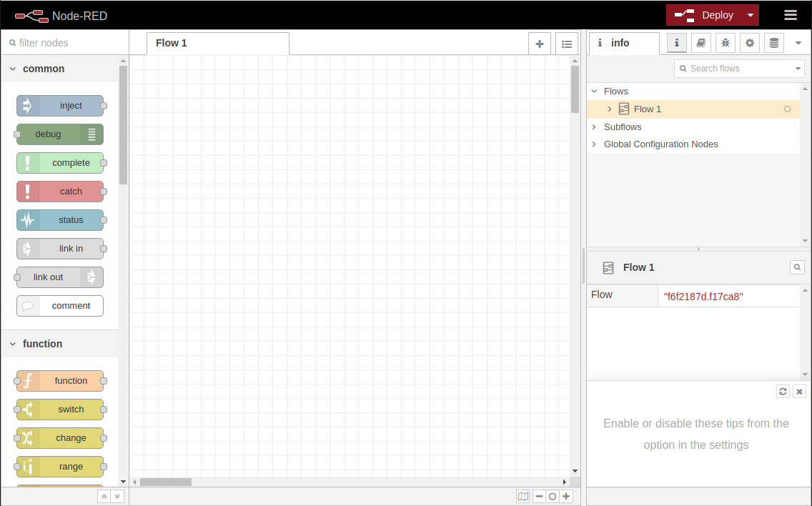Select the Flow 1 workspace tab

[172, 43]
